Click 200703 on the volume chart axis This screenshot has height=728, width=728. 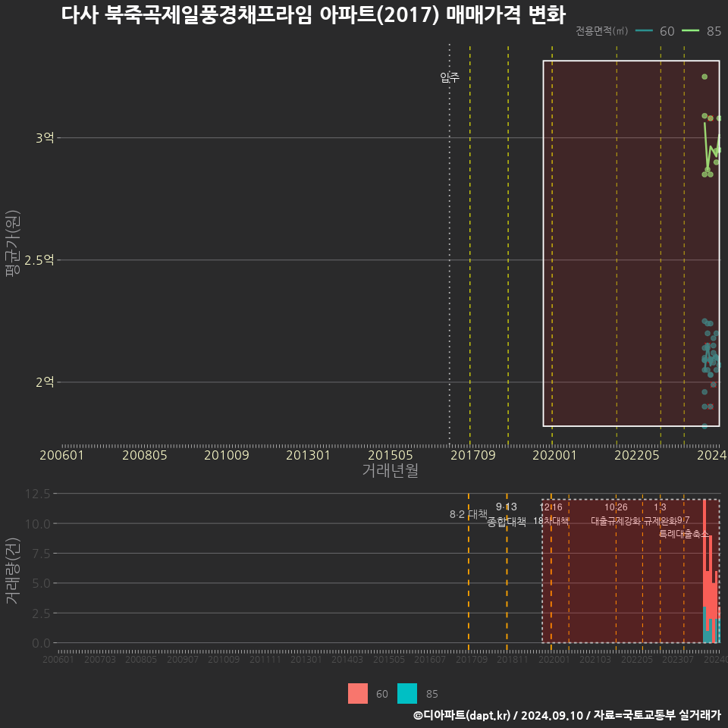[100, 659]
